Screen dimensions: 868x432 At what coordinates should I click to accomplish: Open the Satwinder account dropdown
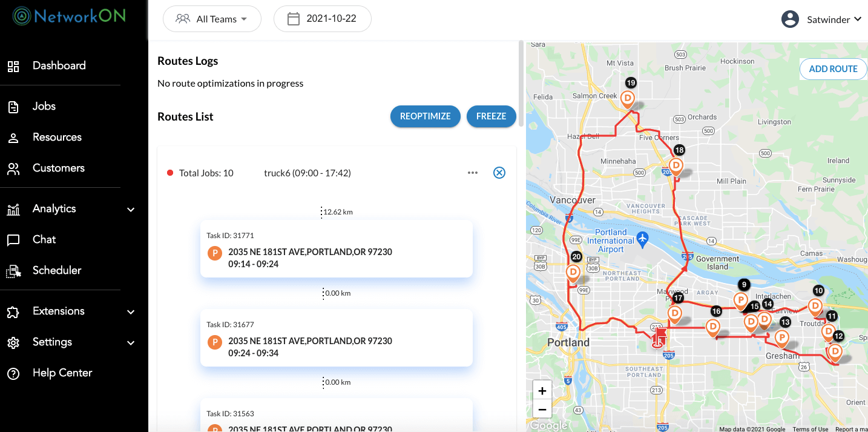click(822, 19)
